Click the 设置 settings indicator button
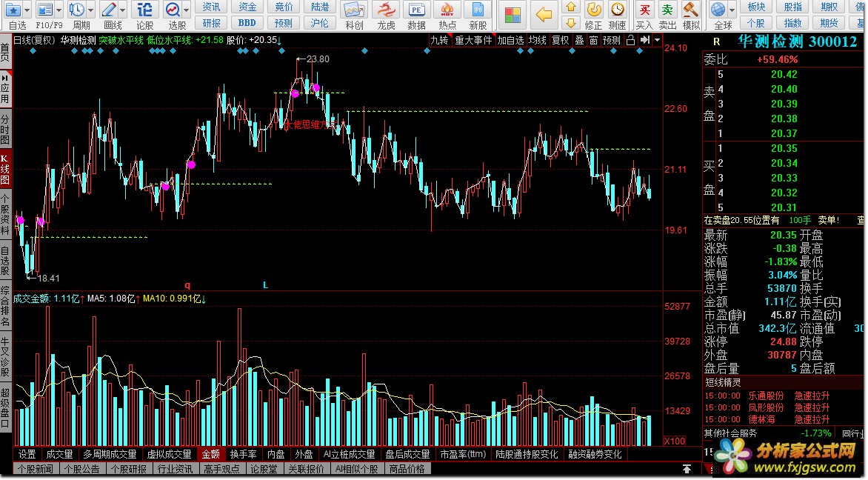 [x=27, y=454]
